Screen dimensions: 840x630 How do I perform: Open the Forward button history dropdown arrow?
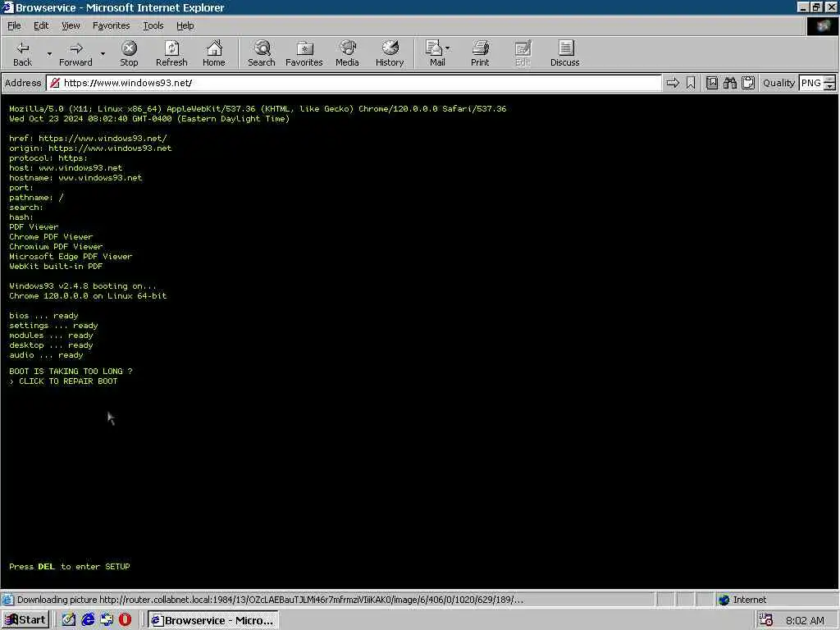[103, 53]
